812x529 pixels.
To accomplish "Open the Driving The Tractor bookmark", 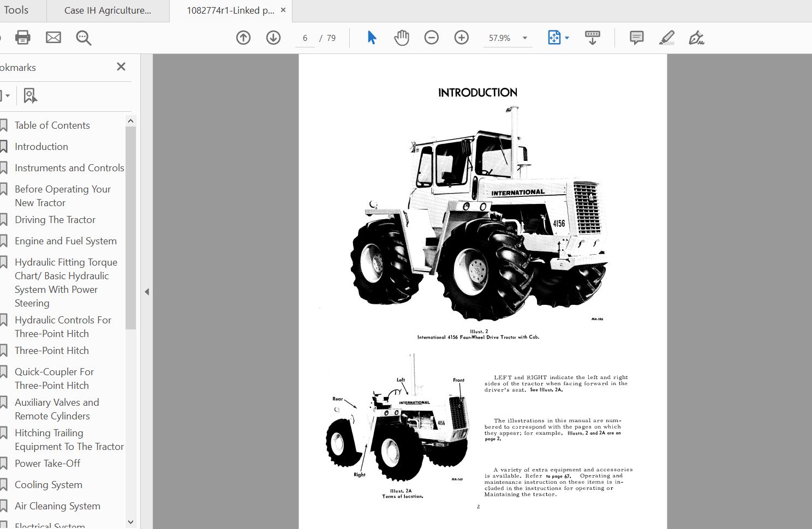I will [x=55, y=220].
